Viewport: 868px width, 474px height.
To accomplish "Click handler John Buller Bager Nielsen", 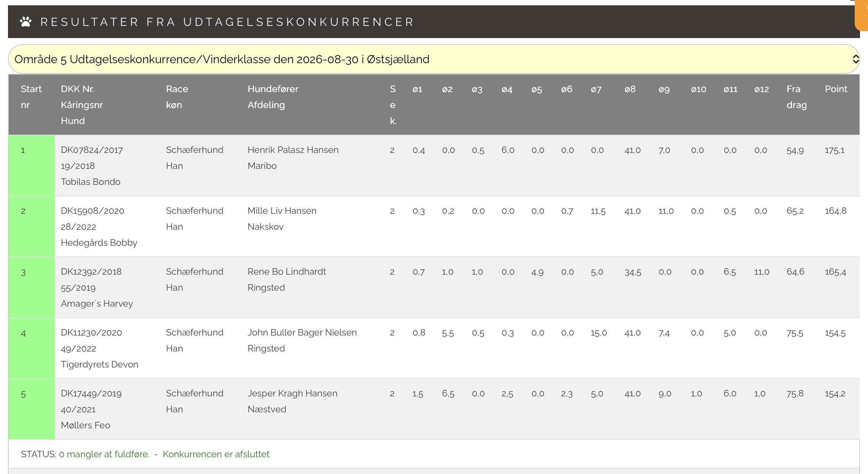I will tap(302, 332).
